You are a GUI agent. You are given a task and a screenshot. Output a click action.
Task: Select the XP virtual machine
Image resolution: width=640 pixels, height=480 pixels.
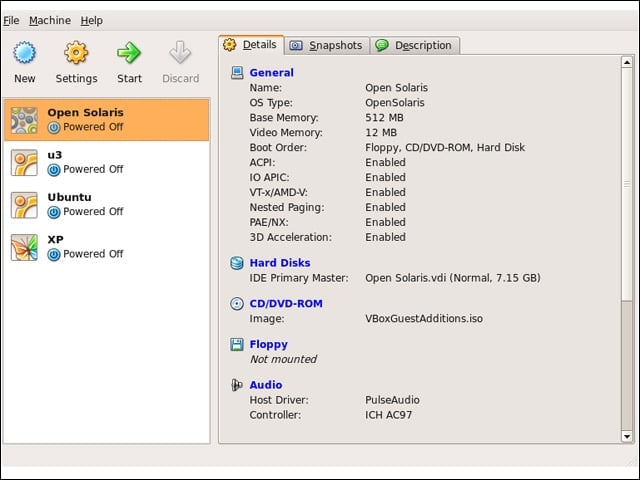(107, 247)
